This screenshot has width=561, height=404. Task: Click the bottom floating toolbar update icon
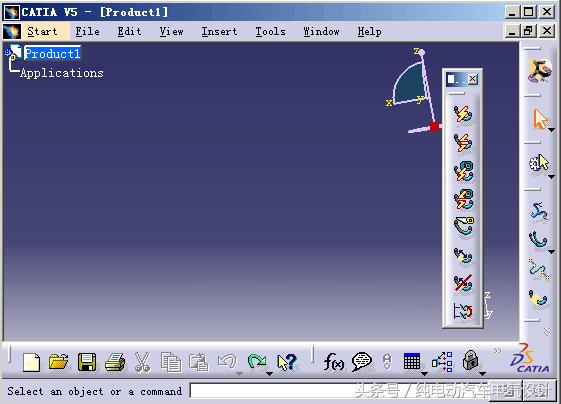click(x=463, y=311)
